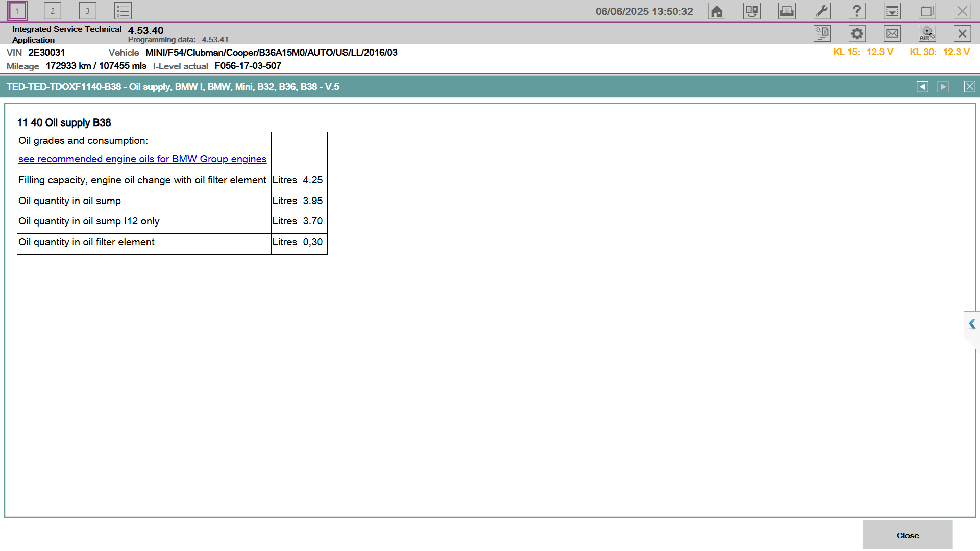The height and width of the screenshot is (551, 980).
Task: Open the operations list view icon
Action: [x=123, y=11]
